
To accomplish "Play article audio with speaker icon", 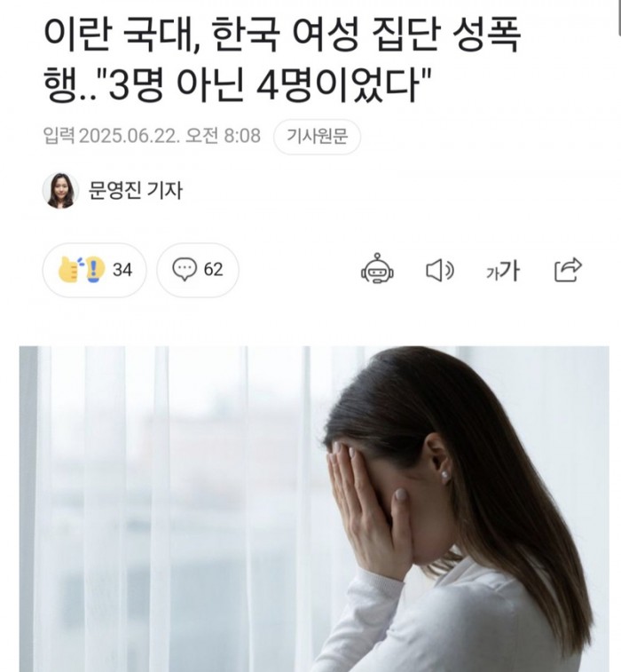I will tap(440, 271).
